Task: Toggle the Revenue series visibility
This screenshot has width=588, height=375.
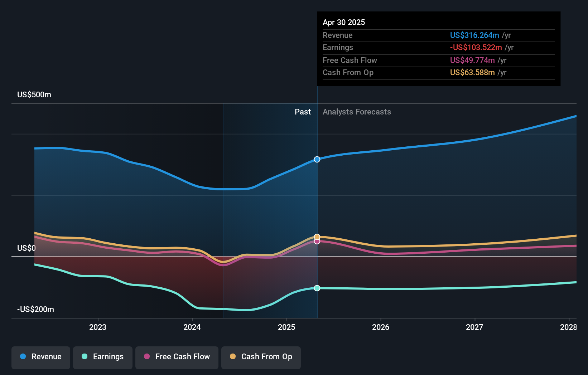Action: click(x=40, y=357)
